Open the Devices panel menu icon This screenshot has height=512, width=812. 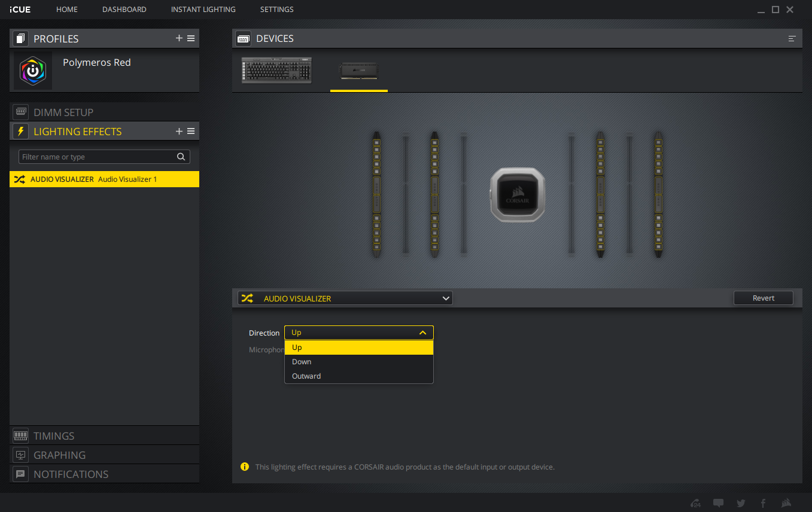tap(792, 38)
